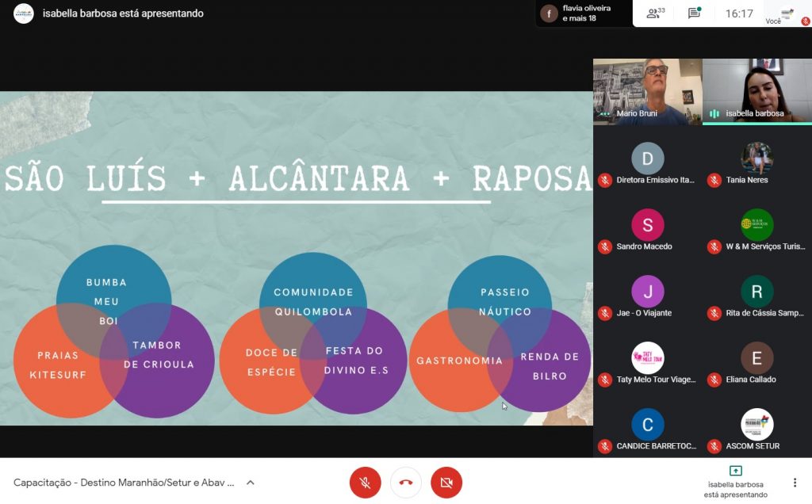Hang up with the red phone button
812x504 pixels.
tap(406, 483)
